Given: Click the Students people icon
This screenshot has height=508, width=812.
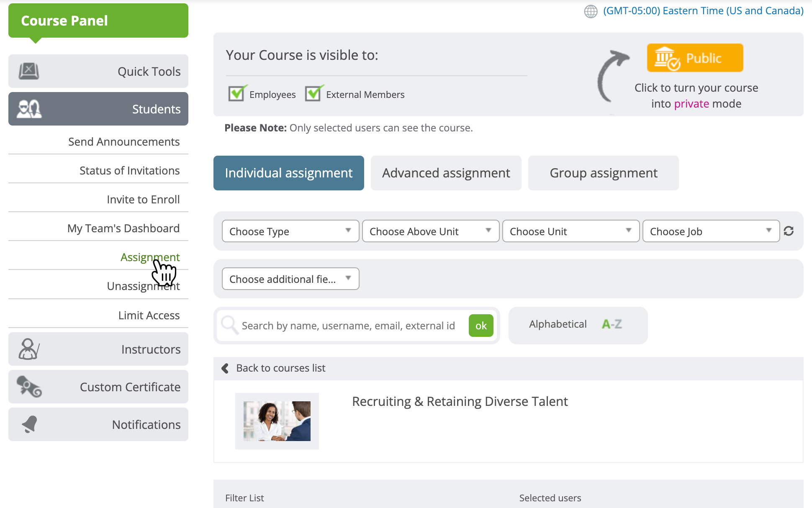Looking at the screenshot, I should coord(29,109).
